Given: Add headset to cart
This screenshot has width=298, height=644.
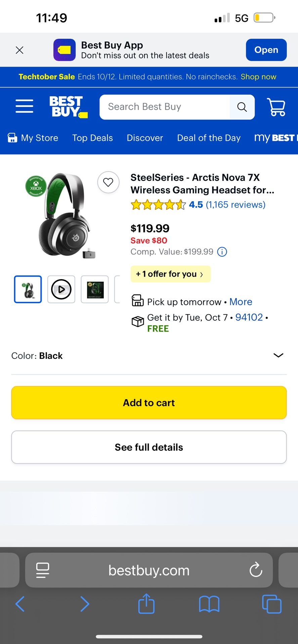Looking at the screenshot, I should (149, 402).
